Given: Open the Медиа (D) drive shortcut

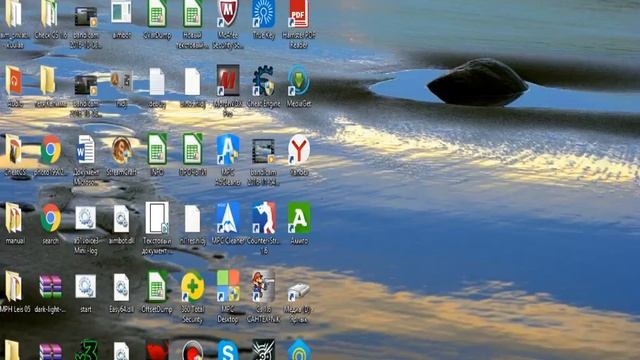Looking at the screenshot, I should point(299,291).
